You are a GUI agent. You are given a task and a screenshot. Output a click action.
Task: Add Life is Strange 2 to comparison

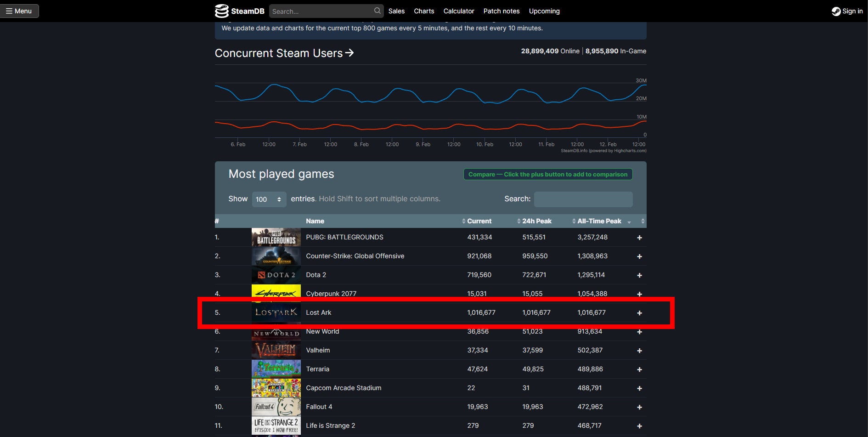tap(639, 426)
